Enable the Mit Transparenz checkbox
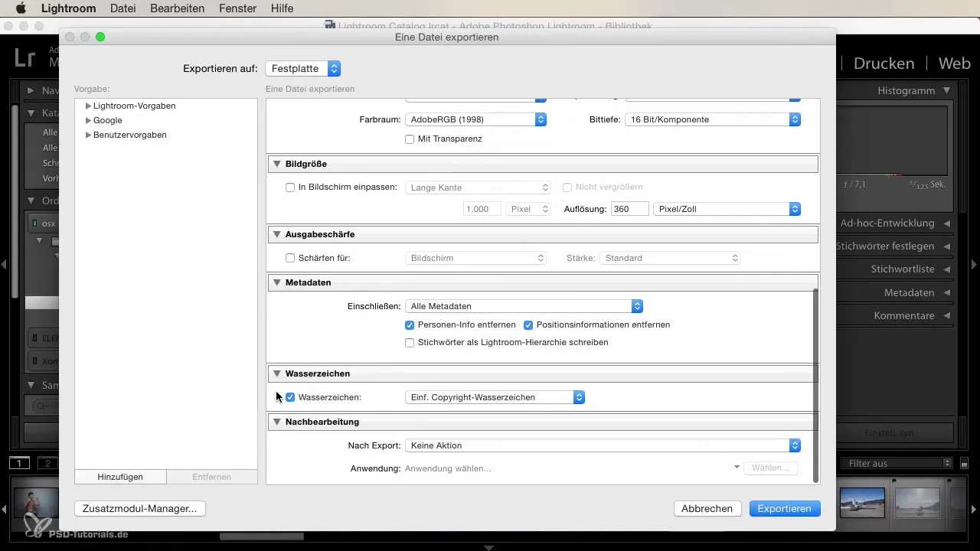The image size is (980, 551). pyautogui.click(x=410, y=139)
